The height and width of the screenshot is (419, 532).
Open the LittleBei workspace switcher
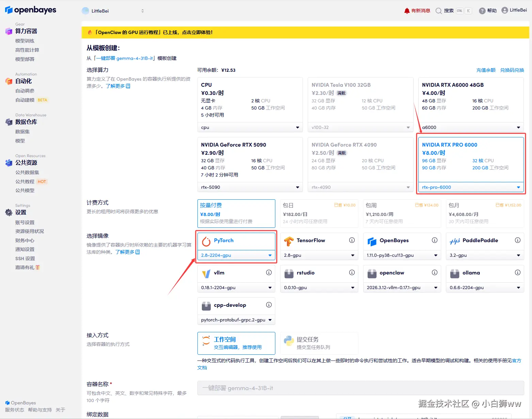[113, 11]
